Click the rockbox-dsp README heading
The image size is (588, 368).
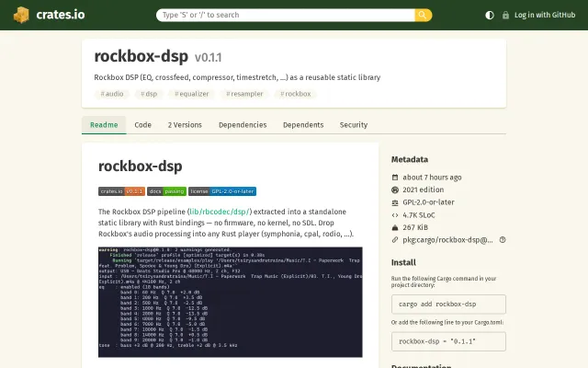coord(141,166)
